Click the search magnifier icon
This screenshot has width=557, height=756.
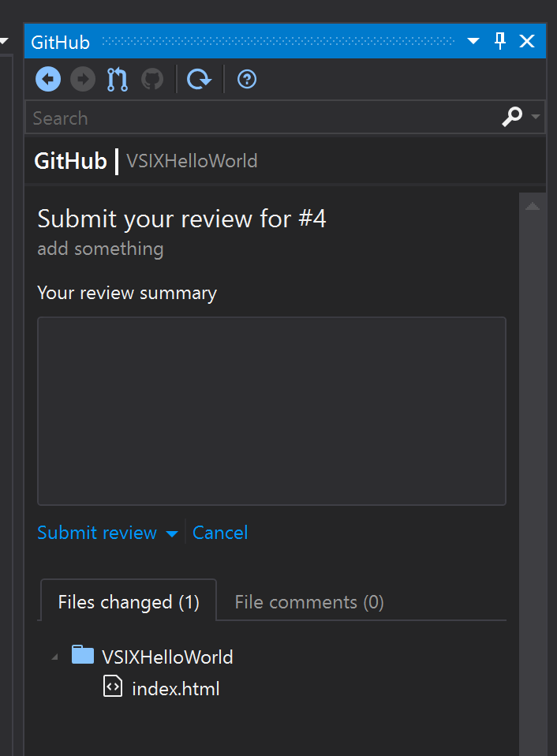512,117
